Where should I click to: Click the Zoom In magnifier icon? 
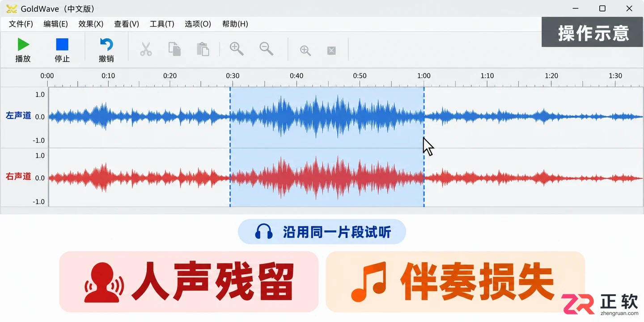click(x=237, y=49)
